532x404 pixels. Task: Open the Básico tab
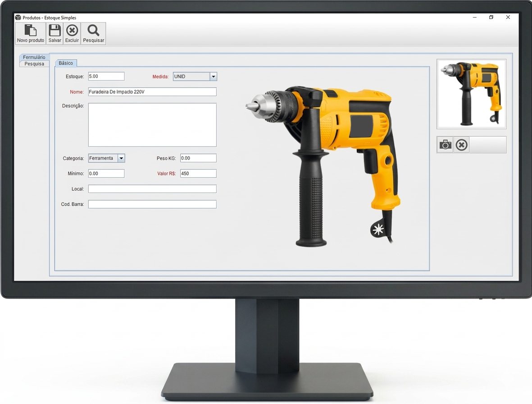pyautogui.click(x=66, y=63)
